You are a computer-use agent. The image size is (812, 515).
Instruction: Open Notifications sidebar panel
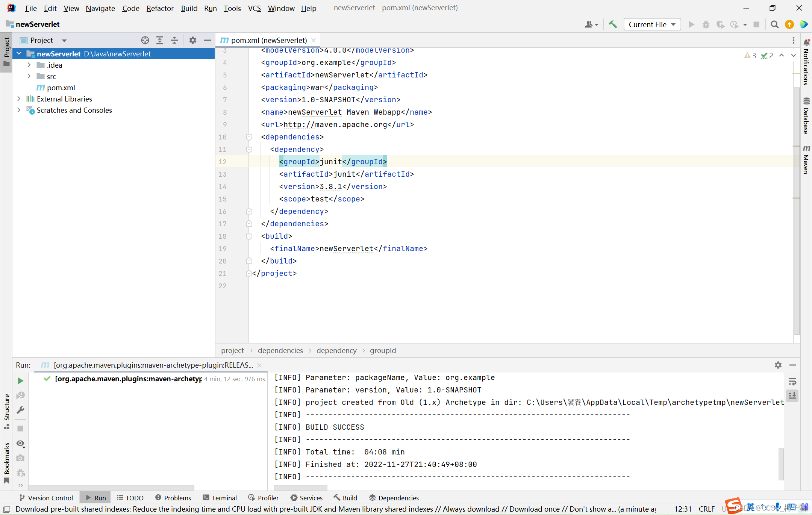point(806,62)
